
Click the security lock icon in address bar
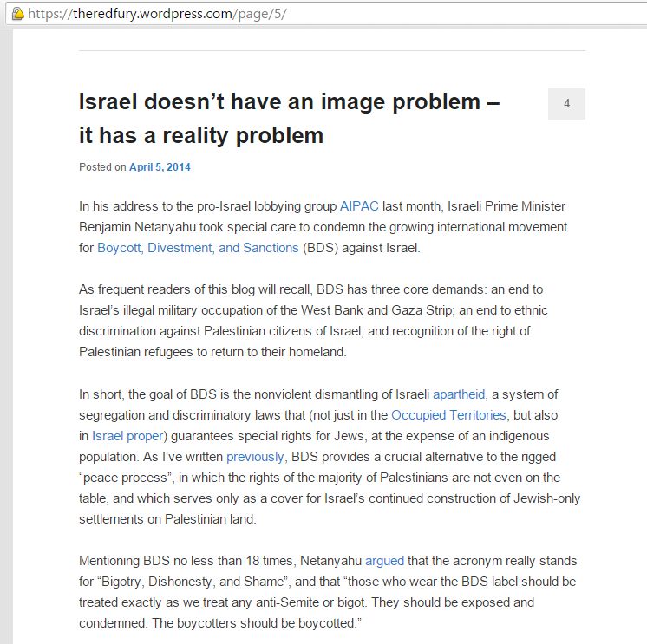click(x=16, y=16)
